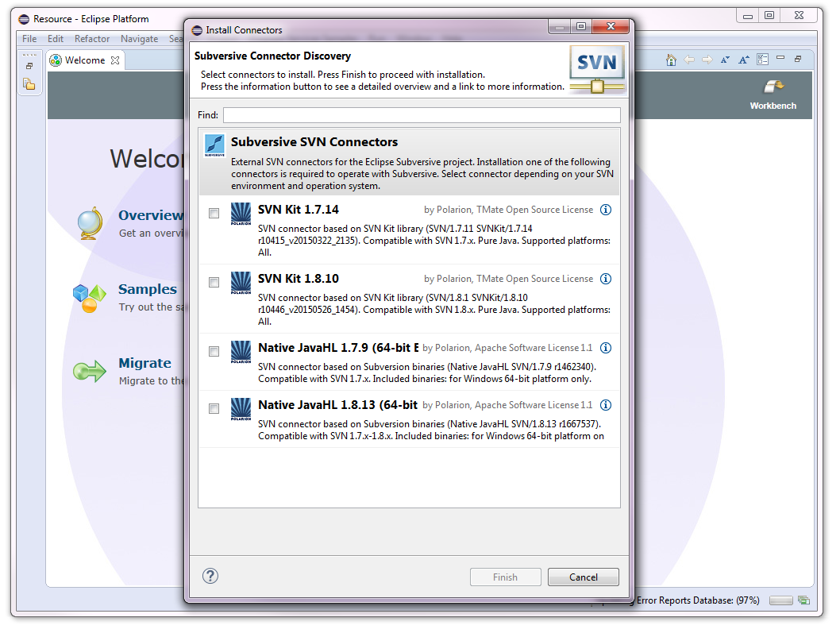The height and width of the screenshot is (633, 840).
Task: Maximize the Install Connectors dialog
Action: pos(581,26)
